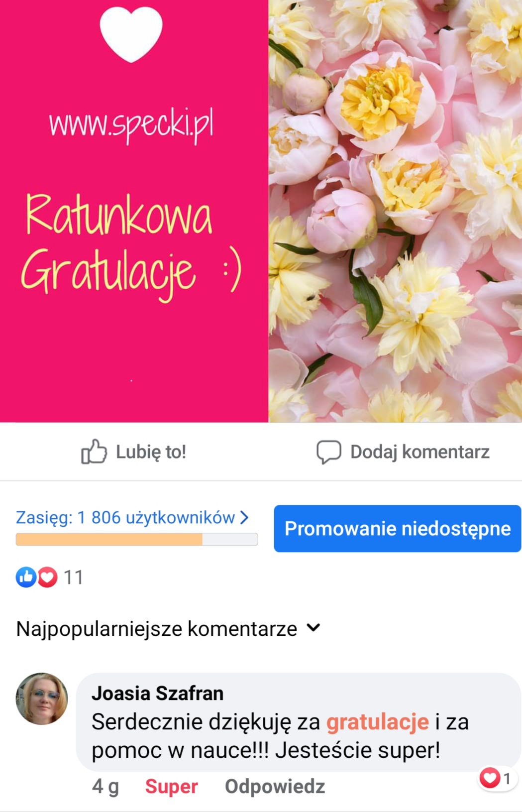Tap the speech bubble comment icon
522x812 pixels.
coord(329,452)
